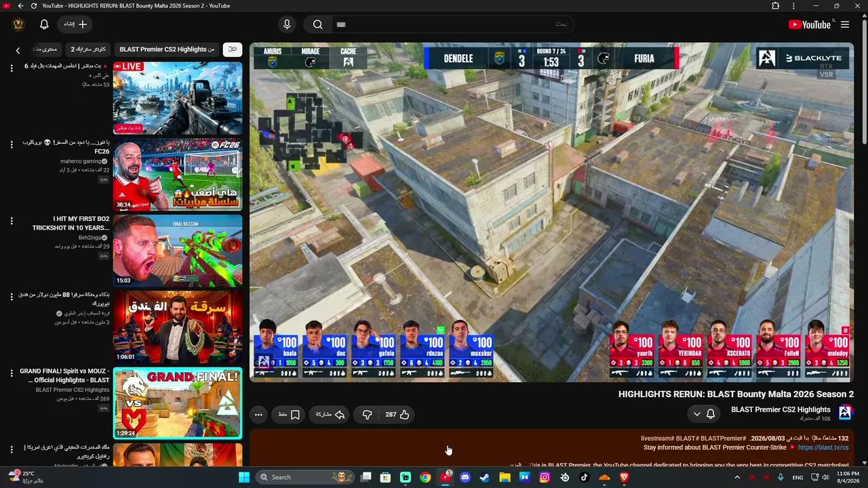Open options for the EA FC26 video
Viewport: 868px width, 488px height.
click(12, 144)
